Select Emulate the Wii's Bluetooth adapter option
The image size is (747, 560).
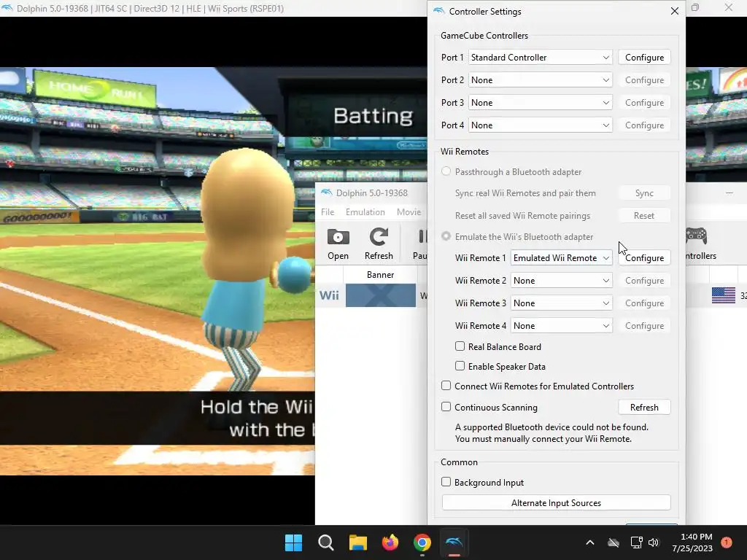(446, 236)
